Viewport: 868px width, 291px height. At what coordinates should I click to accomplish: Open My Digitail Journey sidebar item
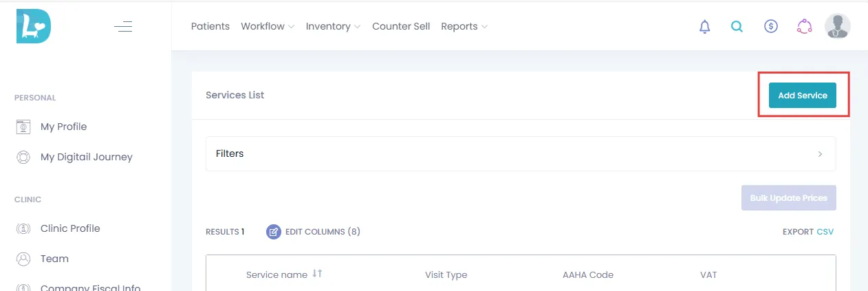pos(87,157)
